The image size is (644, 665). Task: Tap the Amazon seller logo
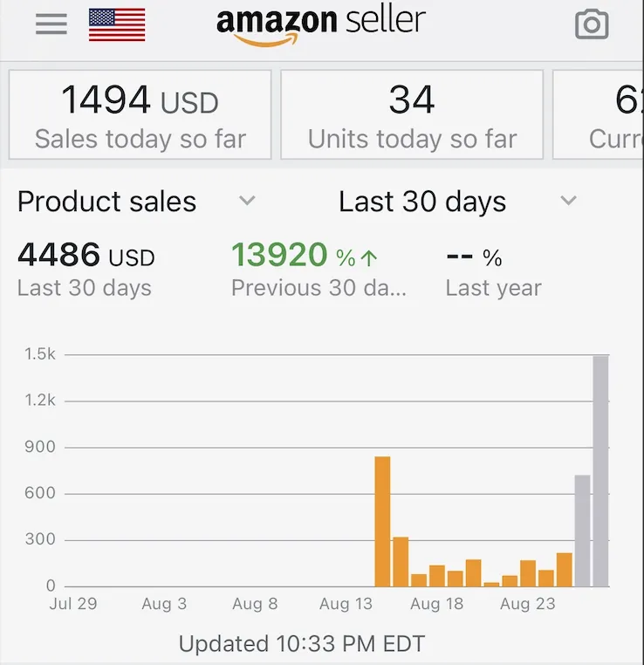[321, 26]
